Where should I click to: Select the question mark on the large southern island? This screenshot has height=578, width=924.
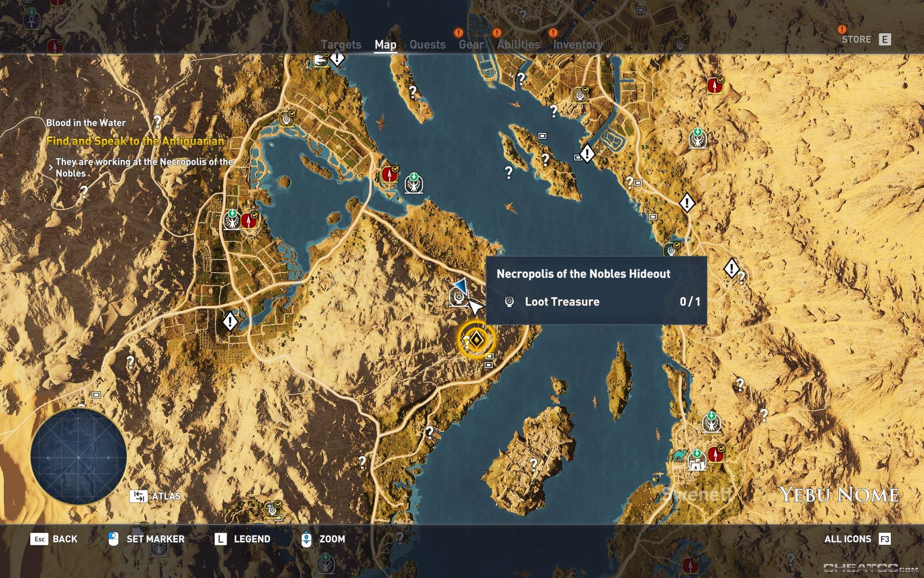(x=533, y=464)
